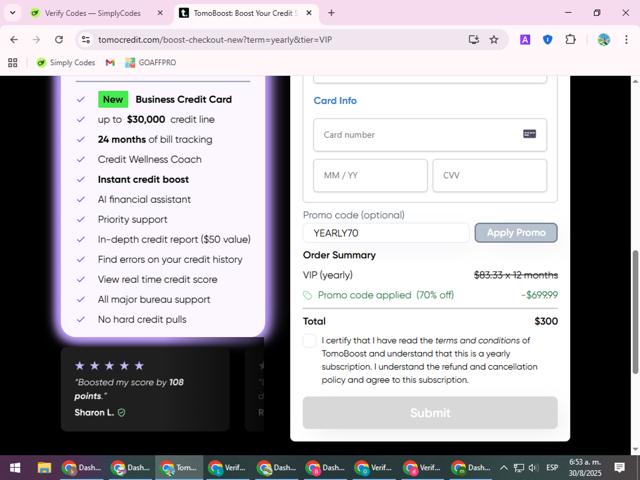
Task: Tick the terms and conditions certification checkbox
Action: [x=309, y=341]
